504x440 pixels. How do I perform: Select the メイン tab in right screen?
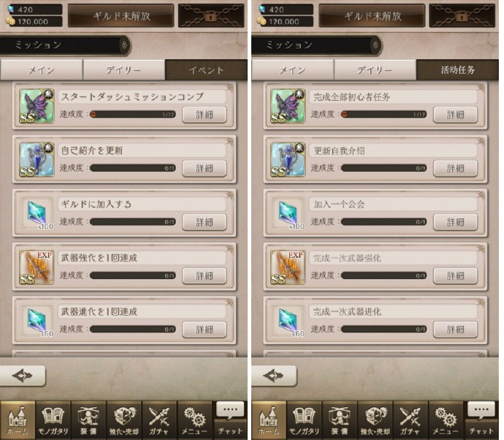[x=292, y=69]
